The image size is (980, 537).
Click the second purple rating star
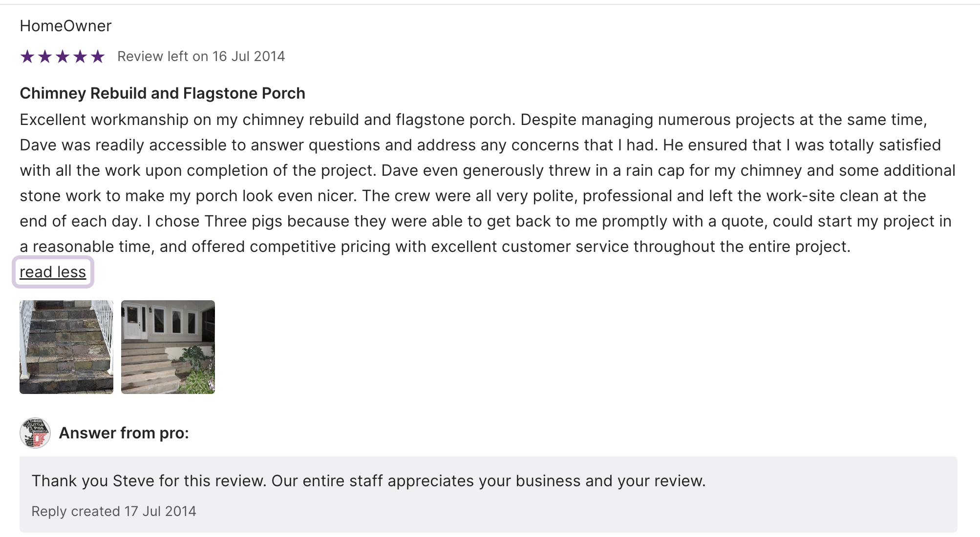(45, 57)
